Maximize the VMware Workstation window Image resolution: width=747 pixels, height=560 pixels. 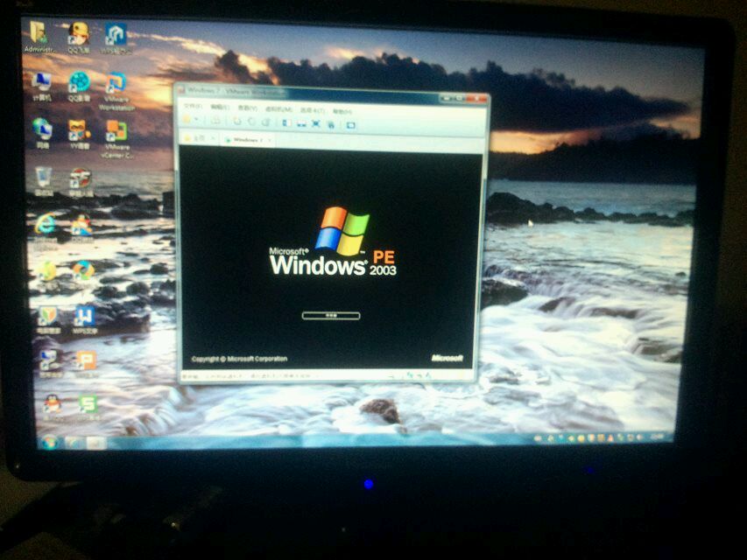pos(461,98)
